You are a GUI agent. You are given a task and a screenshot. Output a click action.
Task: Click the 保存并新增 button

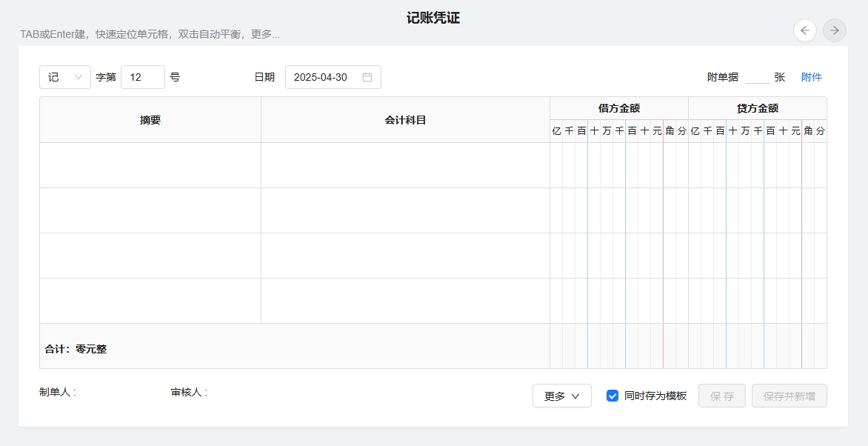coord(789,396)
